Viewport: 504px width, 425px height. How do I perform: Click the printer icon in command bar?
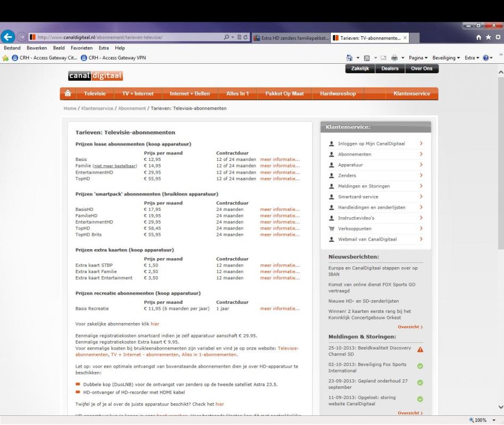coord(394,58)
